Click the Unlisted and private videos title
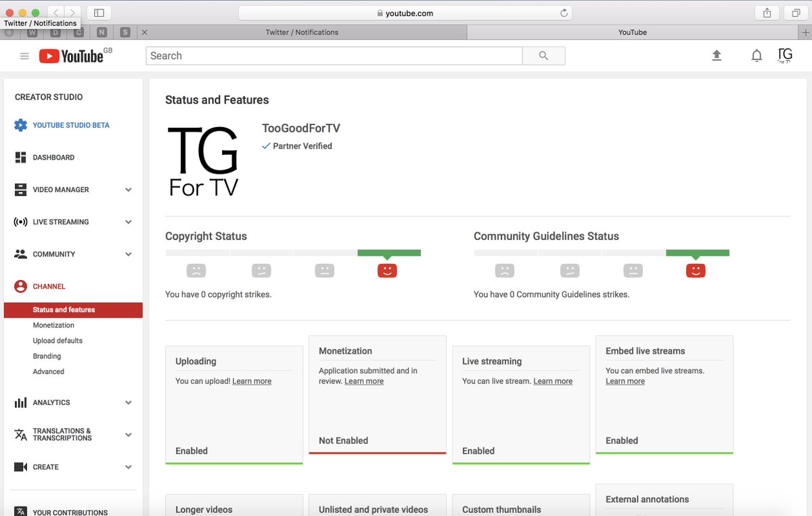This screenshot has width=812, height=516. tap(374, 509)
